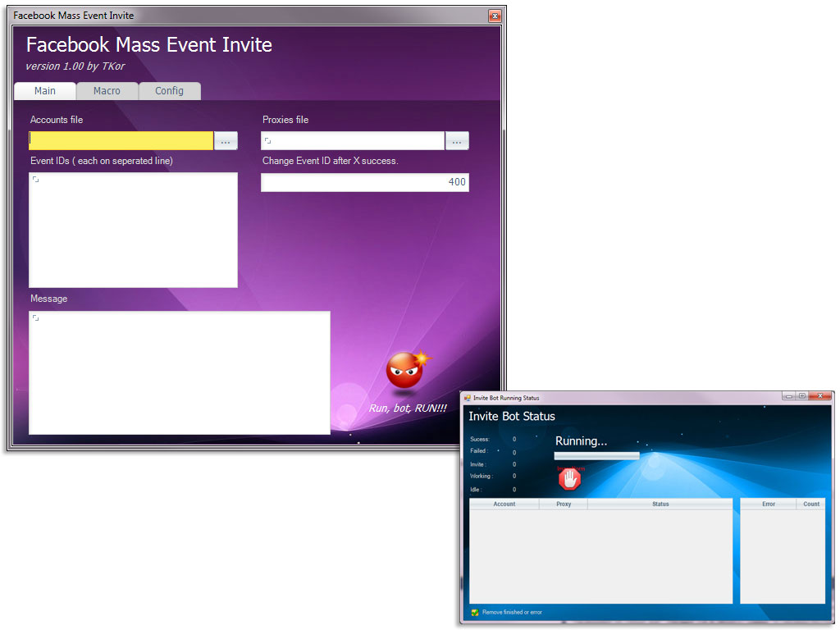
Task: Click the 'Event IDs ( each on seperated line)' label
Action: (102, 161)
